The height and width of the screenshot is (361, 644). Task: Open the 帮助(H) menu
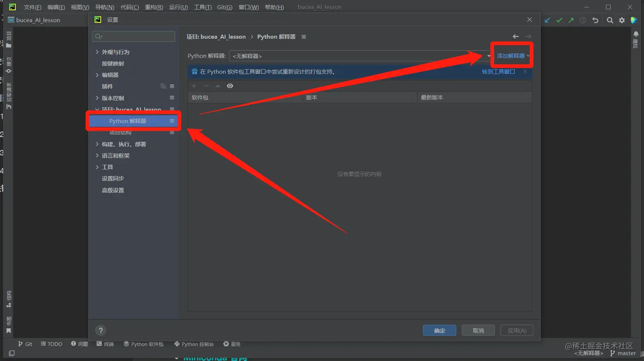(274, 7)
